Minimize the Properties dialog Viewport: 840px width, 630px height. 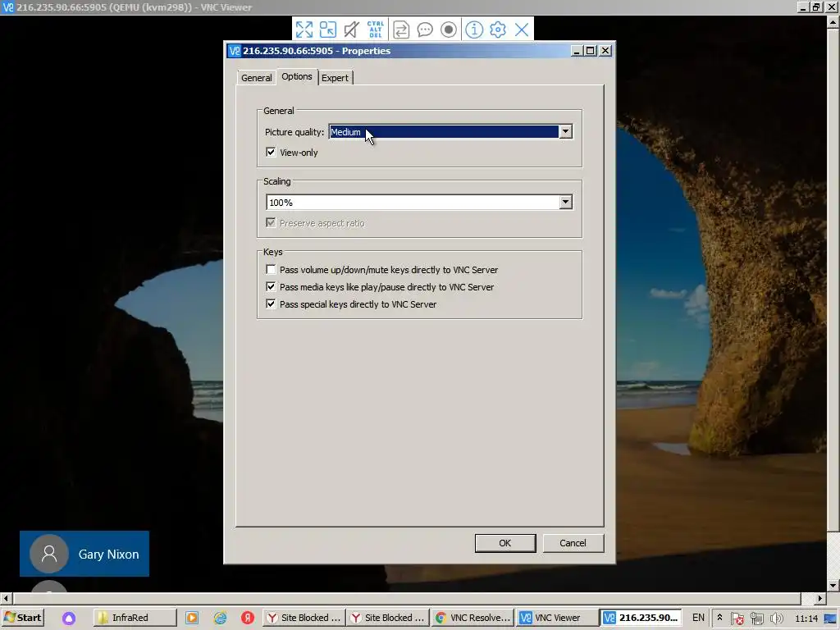coord(577,50)
